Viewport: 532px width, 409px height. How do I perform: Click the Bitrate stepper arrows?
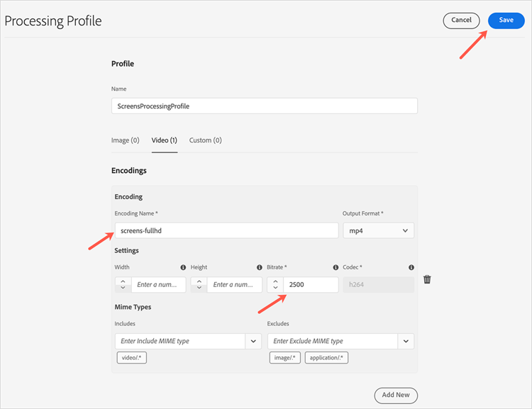(x=275, y=285)
